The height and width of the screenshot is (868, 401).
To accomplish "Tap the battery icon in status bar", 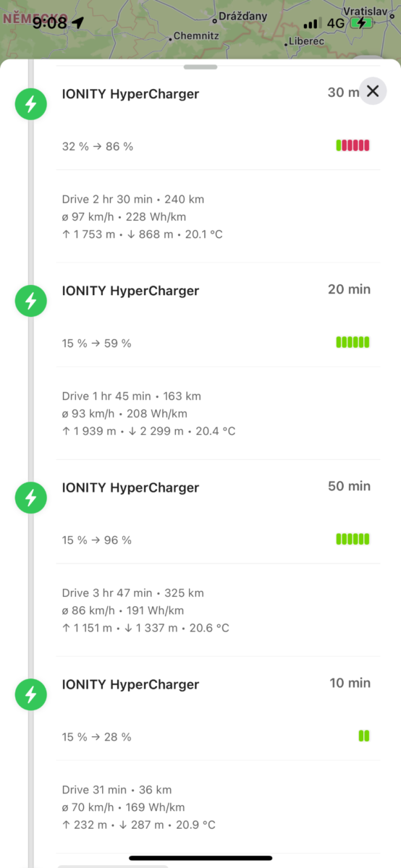I will 360,23.
